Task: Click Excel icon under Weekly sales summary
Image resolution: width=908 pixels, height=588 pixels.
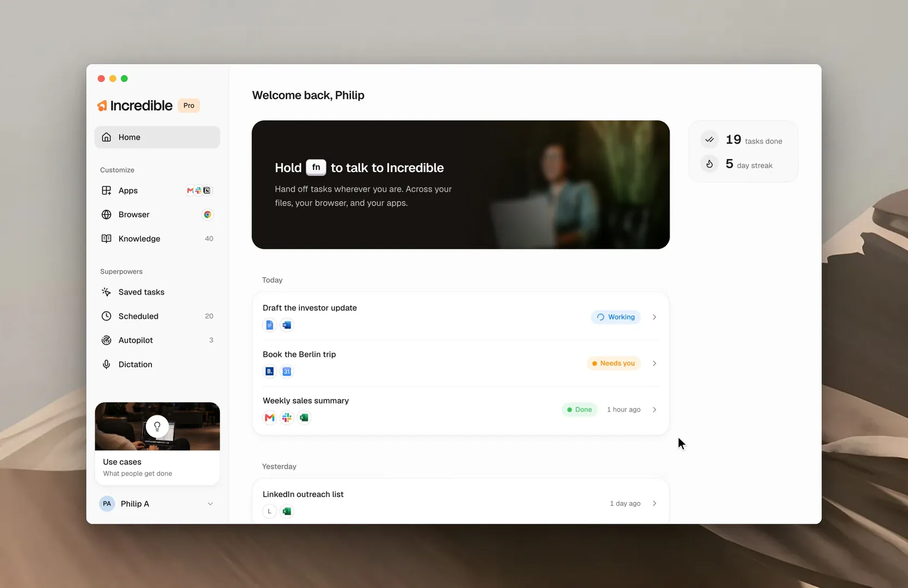Action: (x=304, y=418)
